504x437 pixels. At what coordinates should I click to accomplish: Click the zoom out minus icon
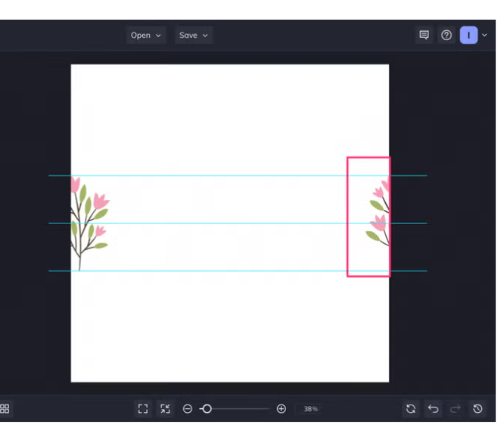pos(188,409)
